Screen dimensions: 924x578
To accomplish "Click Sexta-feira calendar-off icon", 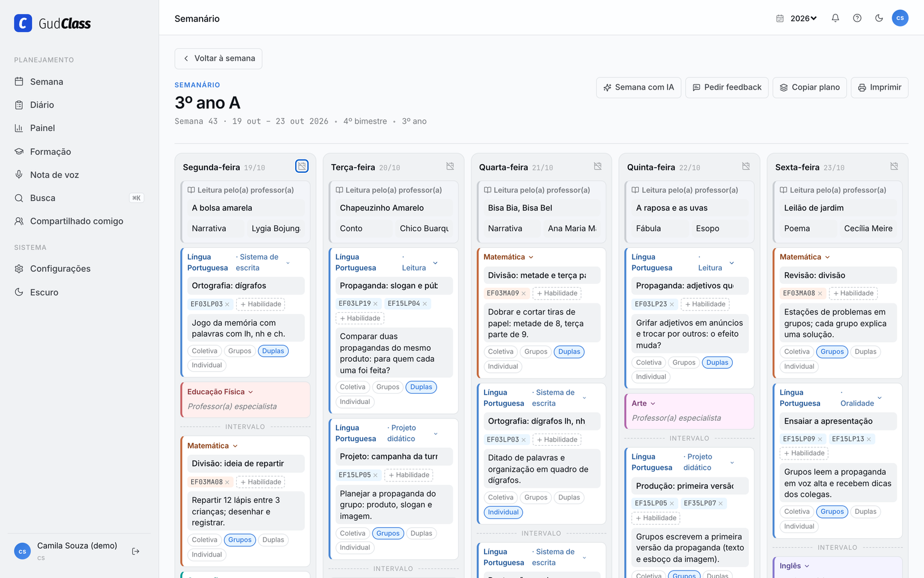I will pyautogui.click(x=894, y=166).
